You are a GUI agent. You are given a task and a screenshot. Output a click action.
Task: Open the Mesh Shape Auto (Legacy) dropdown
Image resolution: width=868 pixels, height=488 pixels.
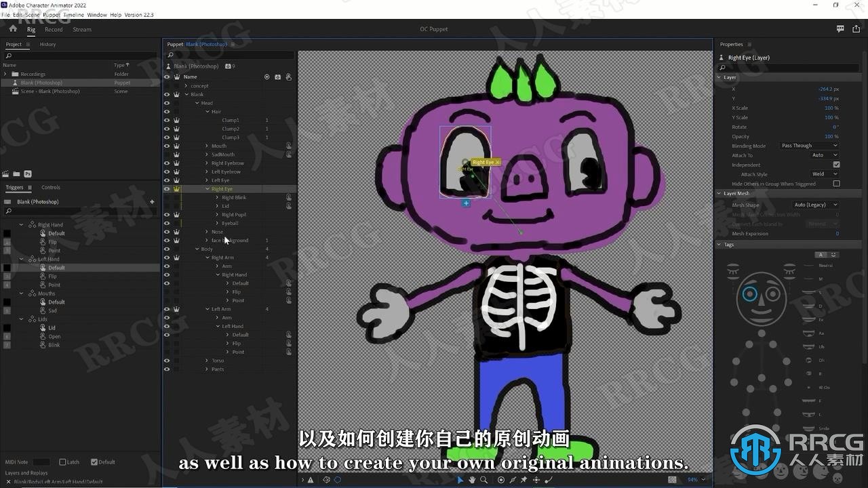click(x=815, y=205)
